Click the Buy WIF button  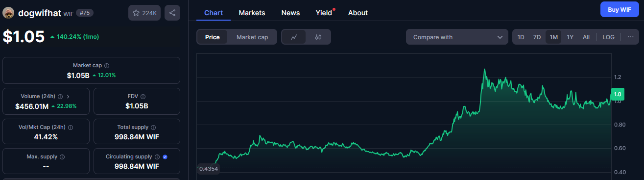click(x=620, y=9)
